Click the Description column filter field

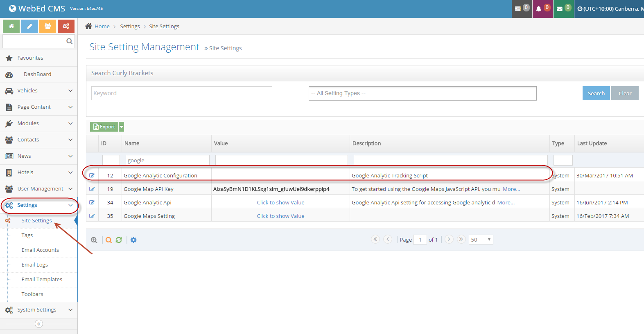click(x=450, y=160)
